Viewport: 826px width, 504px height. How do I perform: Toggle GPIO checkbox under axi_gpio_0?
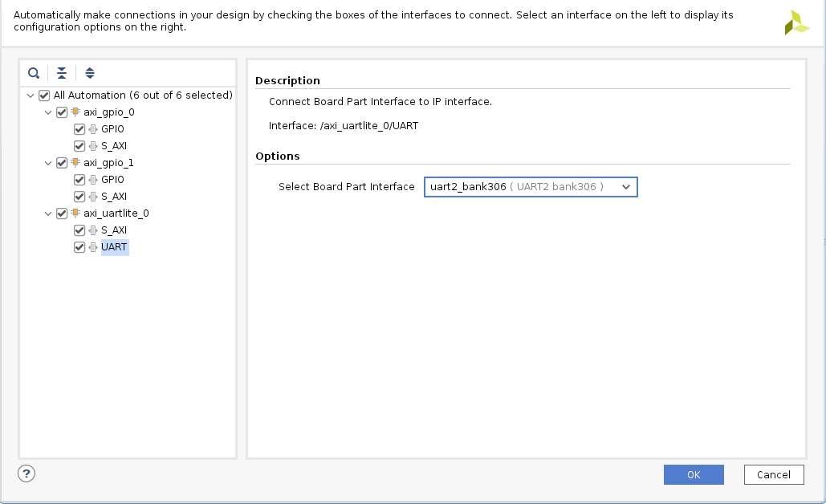click(x=79, y=129)
